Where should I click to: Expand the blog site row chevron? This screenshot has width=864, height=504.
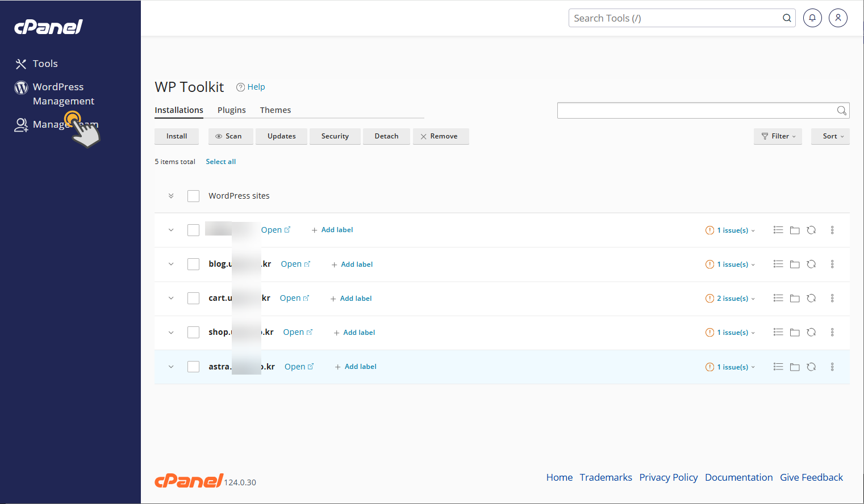(x=171, y=264)
